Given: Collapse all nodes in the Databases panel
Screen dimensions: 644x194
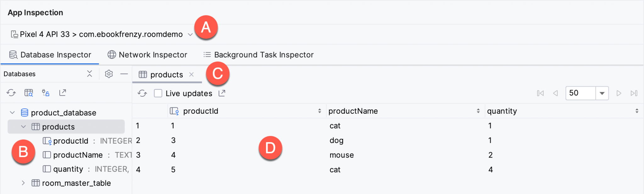Looking at the screenshot, I should (90, 74).
